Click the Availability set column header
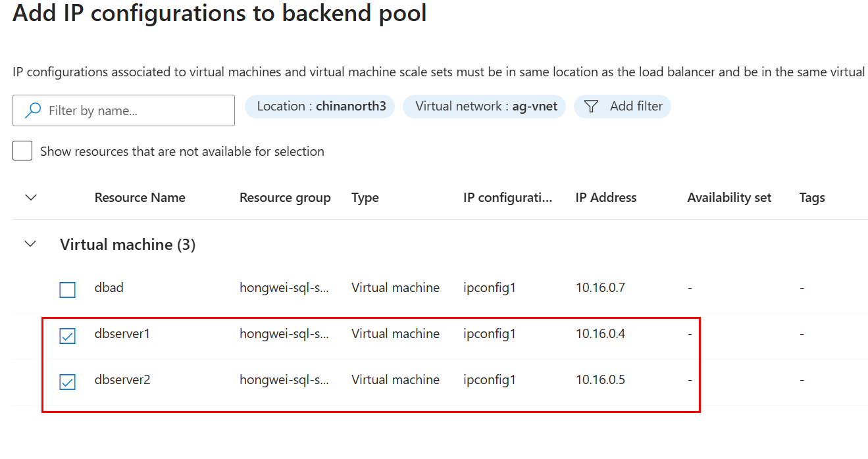The height and width of the screenshot is (459, 868). tap(728, 197)
